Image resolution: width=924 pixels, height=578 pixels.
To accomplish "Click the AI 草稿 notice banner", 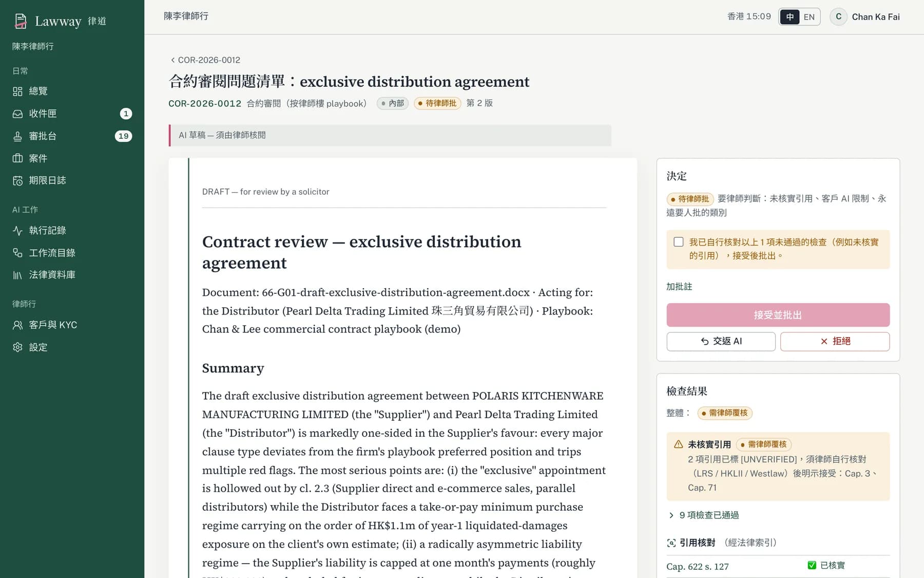I will pos(390,136).
